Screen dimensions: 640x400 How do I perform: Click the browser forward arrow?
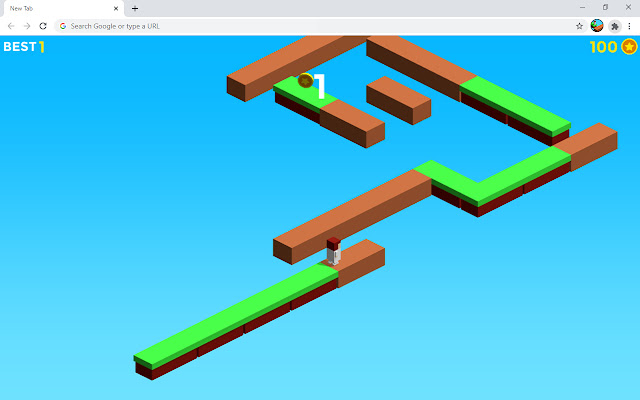(x=27, y=26)
